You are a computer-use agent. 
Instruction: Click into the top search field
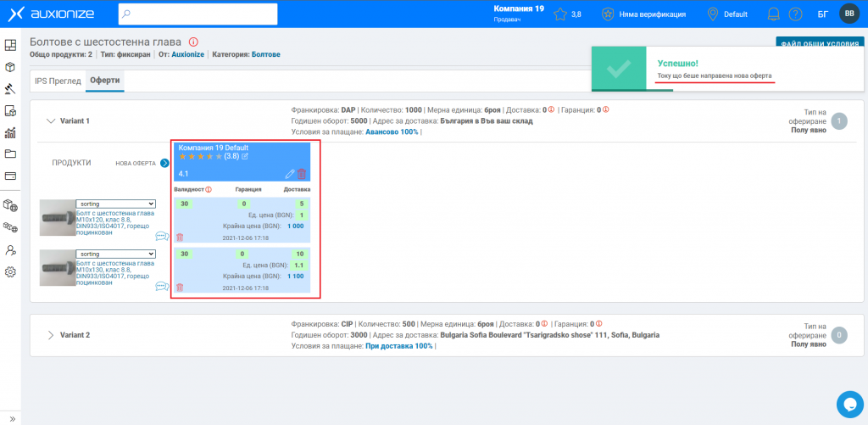pyautogui.click(x=198, y=14)
